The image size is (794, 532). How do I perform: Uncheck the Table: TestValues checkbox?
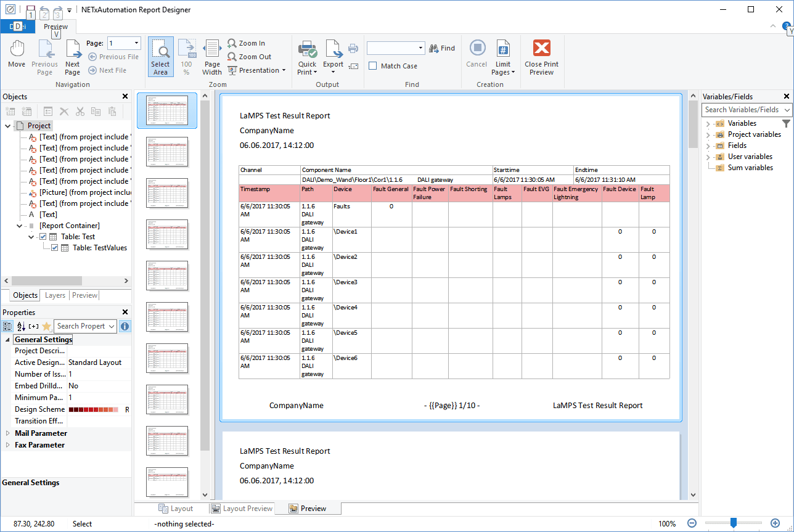(54, 248)
